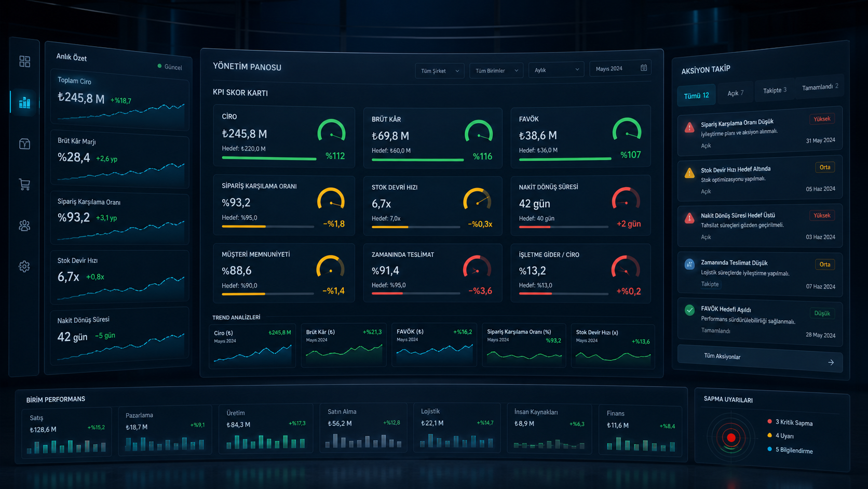Image resolution: width=868 pixels, height=489 pixels.
Task: Click the Yüksek badge on Sipariş Karşılama action
Action: click(x=822, y=119)
